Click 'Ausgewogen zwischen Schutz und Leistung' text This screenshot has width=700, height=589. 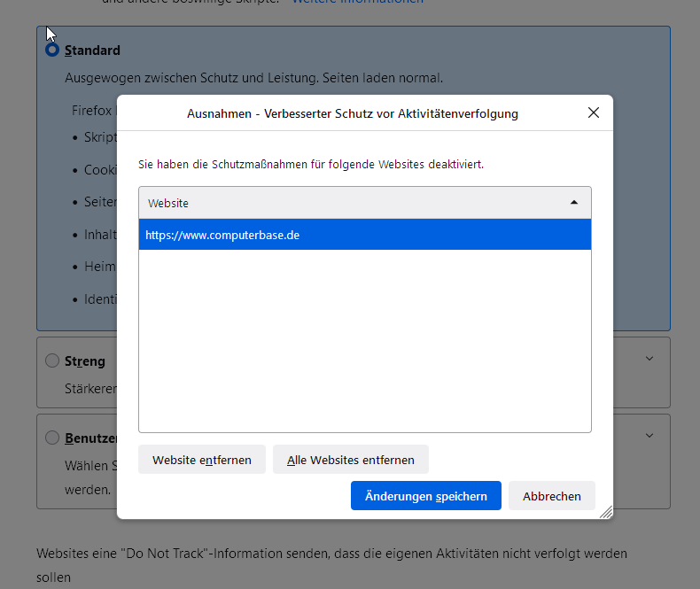pos(253,78)
